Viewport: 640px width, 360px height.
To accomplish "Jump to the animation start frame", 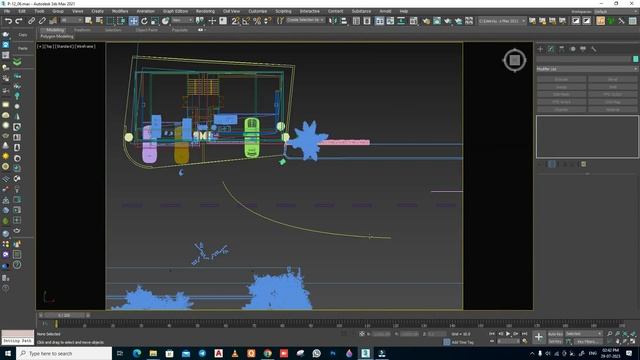I will click(x=492, y=334).
